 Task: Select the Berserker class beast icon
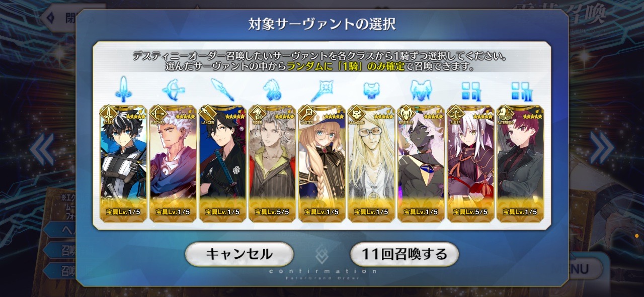(421, 90)
